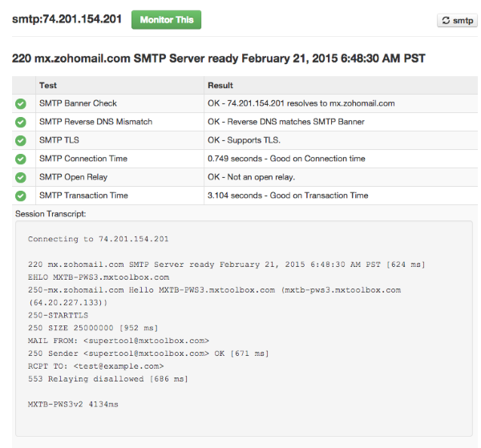
Task: Select the SMTP Banner Check test name
Action: coord(78,103)
